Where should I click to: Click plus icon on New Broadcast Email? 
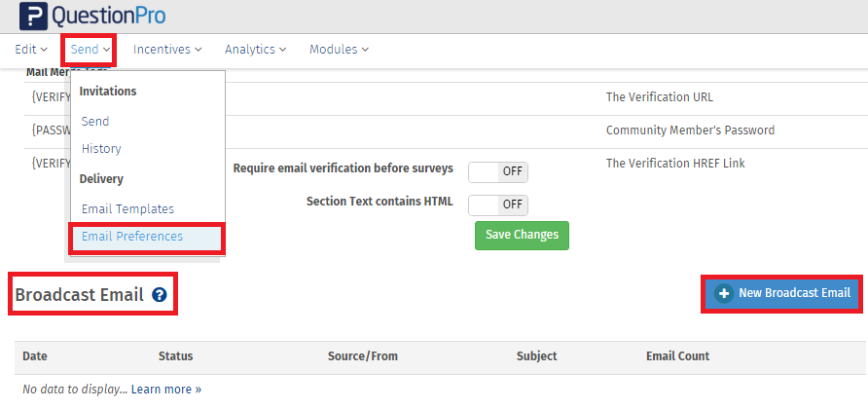pos(723,293)
